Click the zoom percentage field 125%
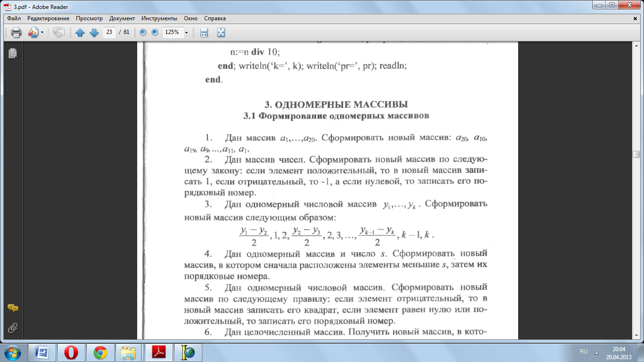Image resolution: width=644 pixels, height=362 pixels. (172, 32)
